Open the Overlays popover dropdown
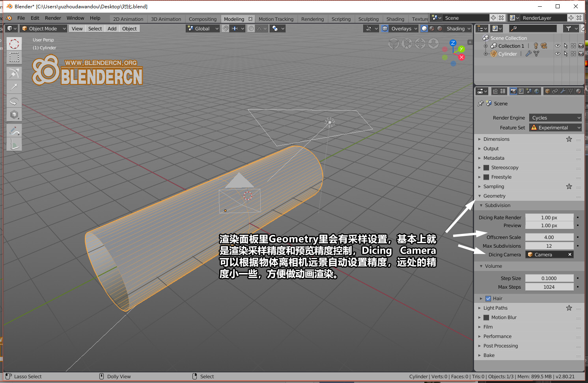The image size is (588, 383). [x=404, y=28]
